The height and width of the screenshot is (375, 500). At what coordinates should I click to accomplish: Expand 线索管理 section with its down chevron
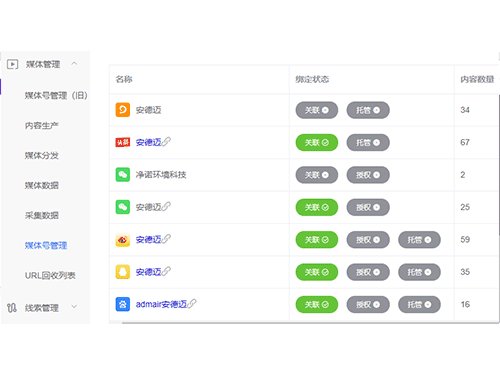pyautogui.click(x=74, y=306)
